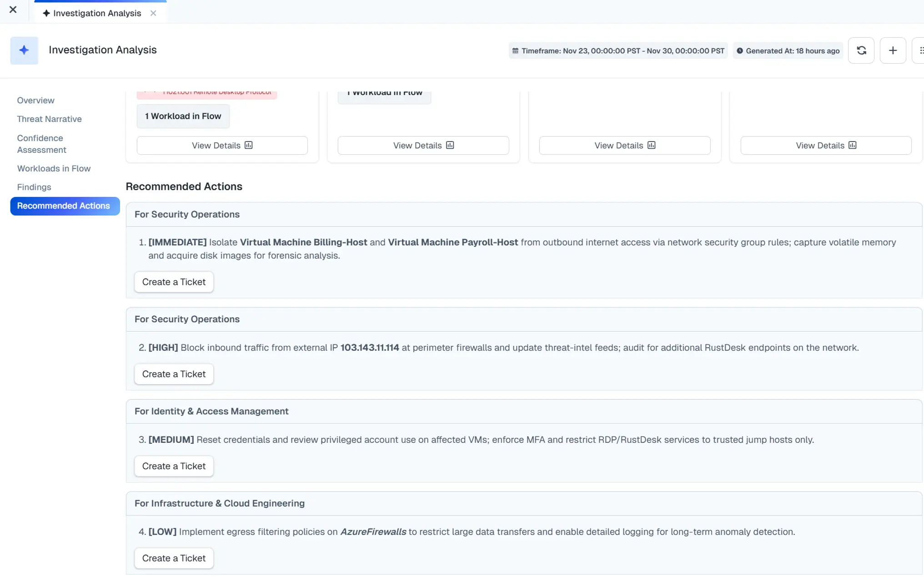Click the Timeframe date range chip
This screenshot has width=924, height=578.
click(x=618, y=51)
